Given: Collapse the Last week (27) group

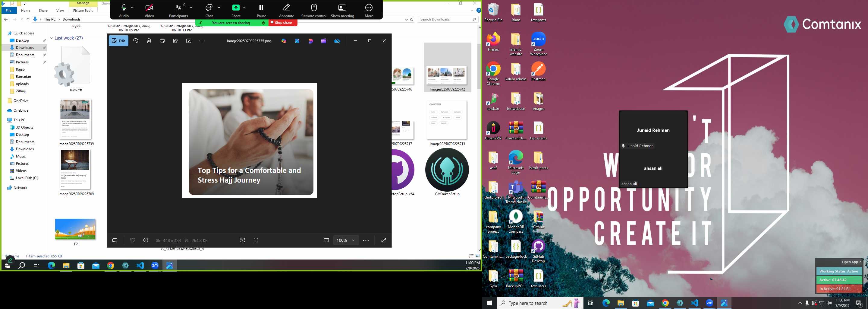Looking at the screenshot, I should (52, 38).
